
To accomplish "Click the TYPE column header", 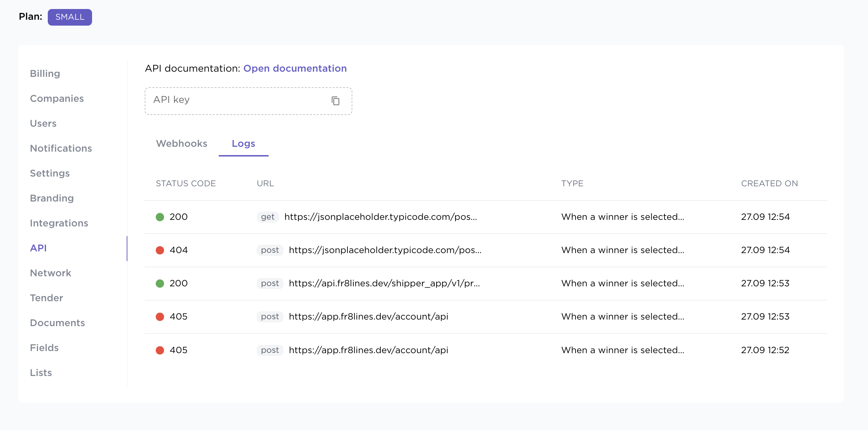I will click(572, 183).
